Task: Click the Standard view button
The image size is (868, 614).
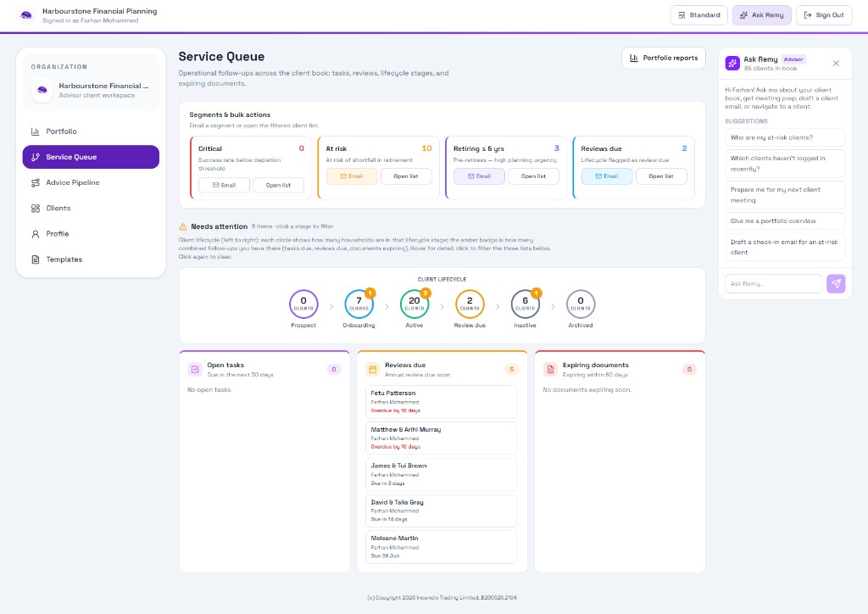Action: pos(699,15)
